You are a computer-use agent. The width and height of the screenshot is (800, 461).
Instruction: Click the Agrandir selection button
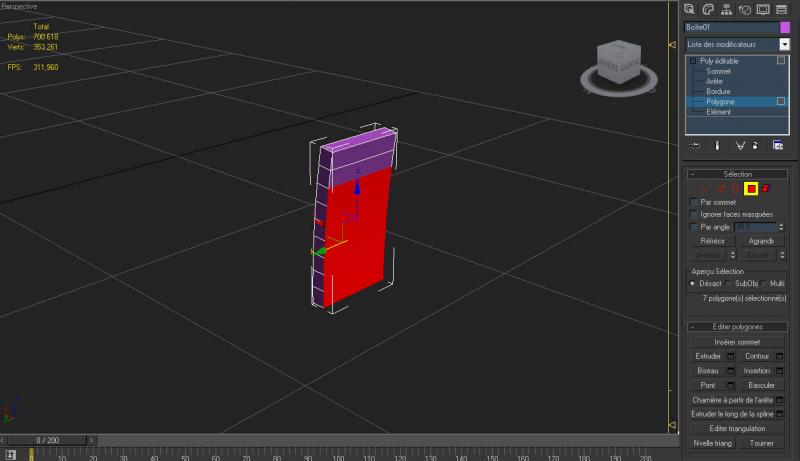(x=761, y=241)
